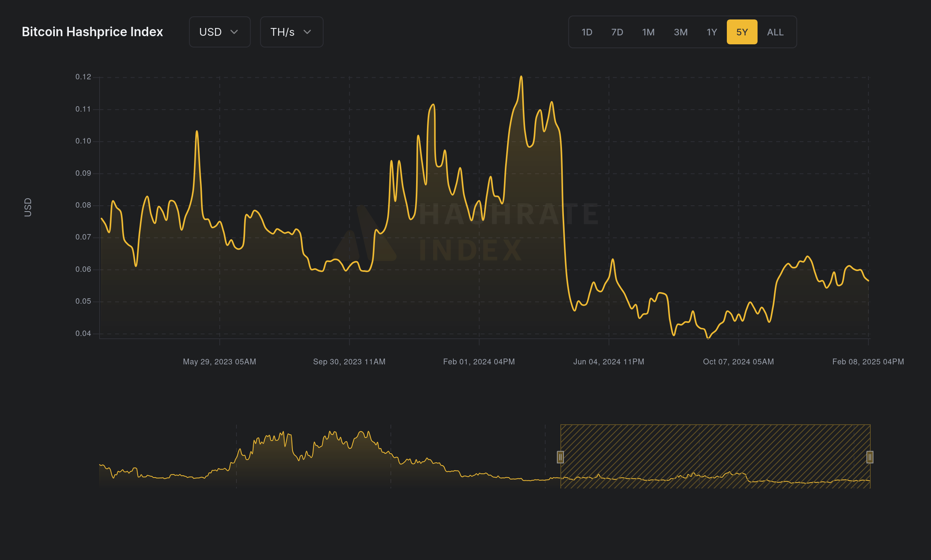Image resolution: width=931 pixels, height=560 pixels.
Task: Switch to the 7D time range
Action: [617, 32]
